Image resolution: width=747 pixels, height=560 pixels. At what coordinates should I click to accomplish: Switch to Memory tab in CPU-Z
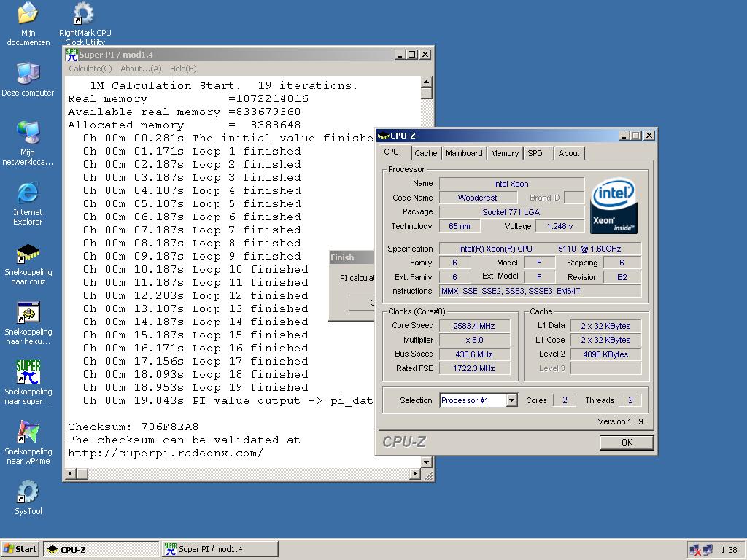point(505,153)
